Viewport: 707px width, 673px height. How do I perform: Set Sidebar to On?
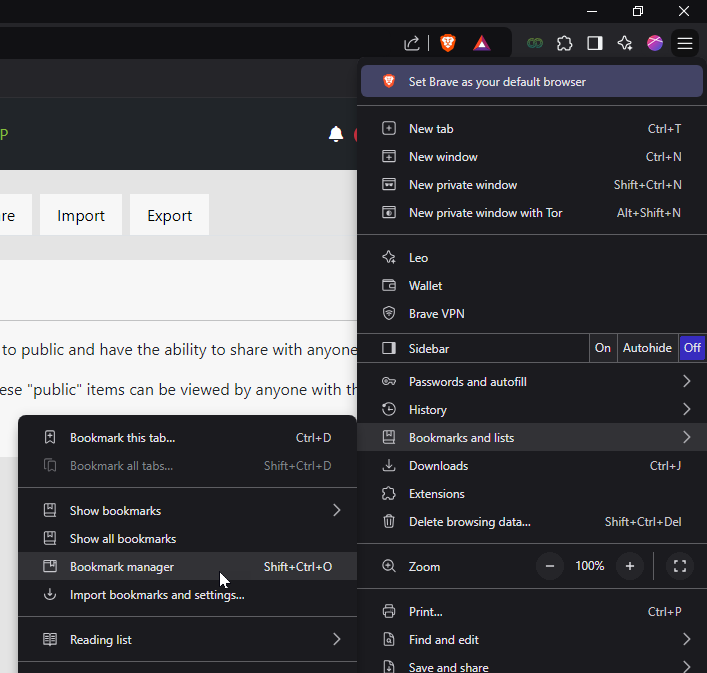[x=602, y=348]
